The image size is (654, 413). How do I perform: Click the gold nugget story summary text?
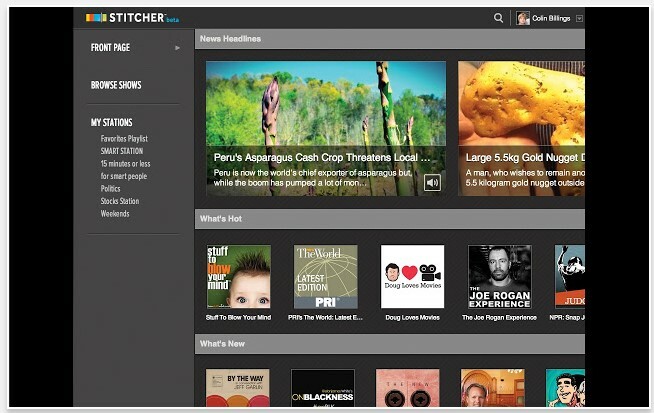525,178
